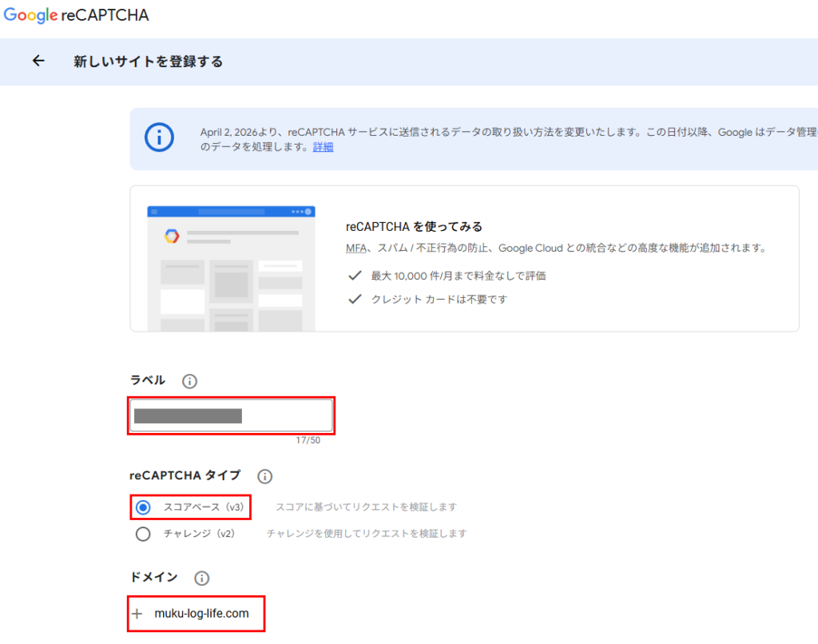818x644 pixels.
Task: Click the info icon next to ラベル
Action: point(189,381)
